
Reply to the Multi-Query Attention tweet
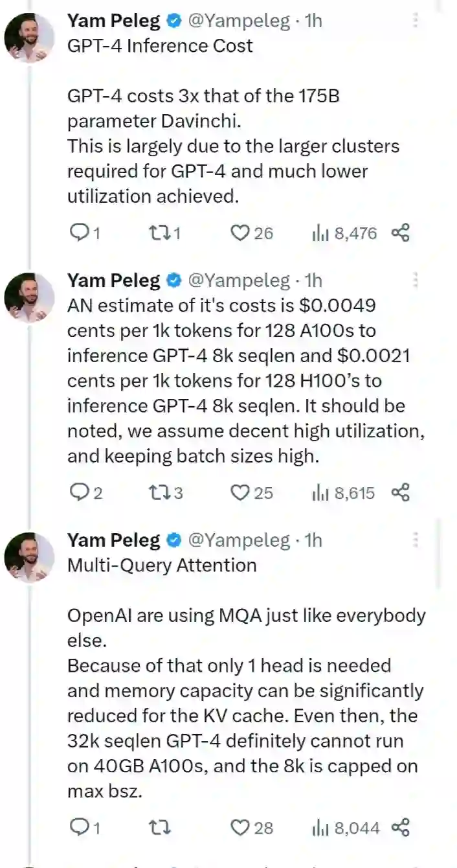(x=78, y=827)
